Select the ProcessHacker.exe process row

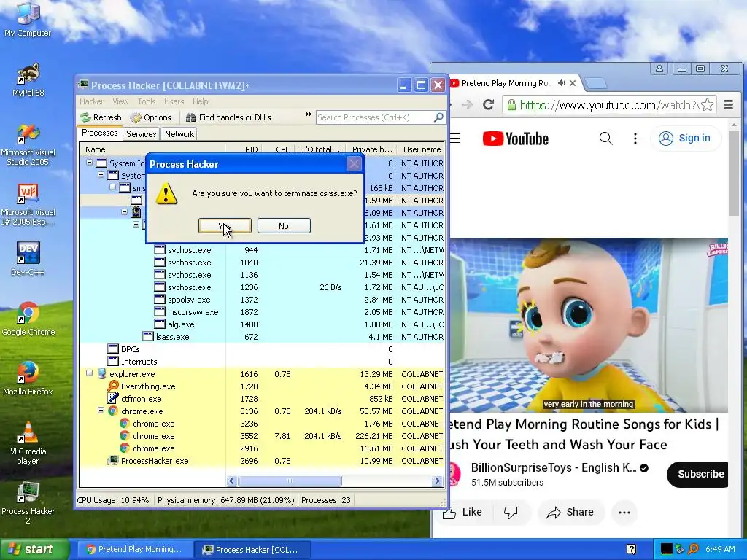click(x=261, y=461)
